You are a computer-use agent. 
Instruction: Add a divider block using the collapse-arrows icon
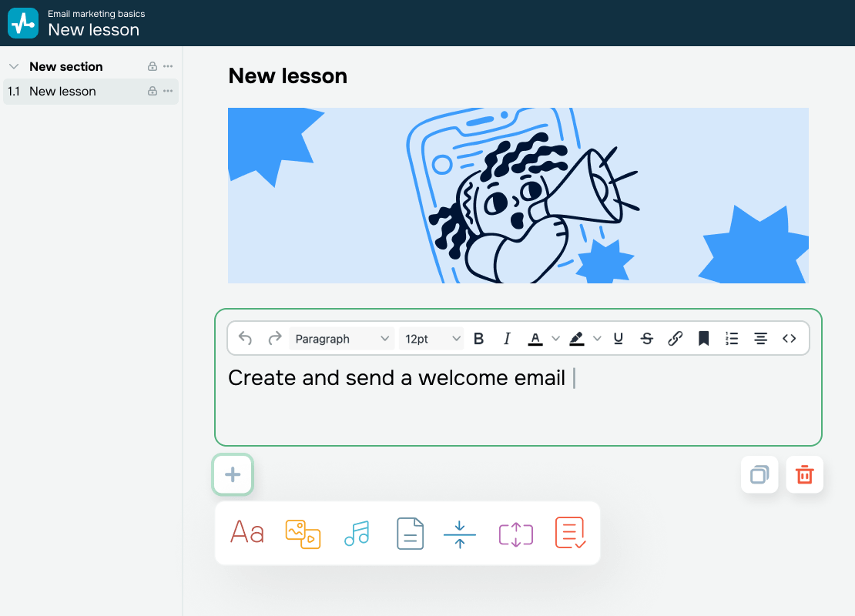pyautogui.click(x=460, y=533)
